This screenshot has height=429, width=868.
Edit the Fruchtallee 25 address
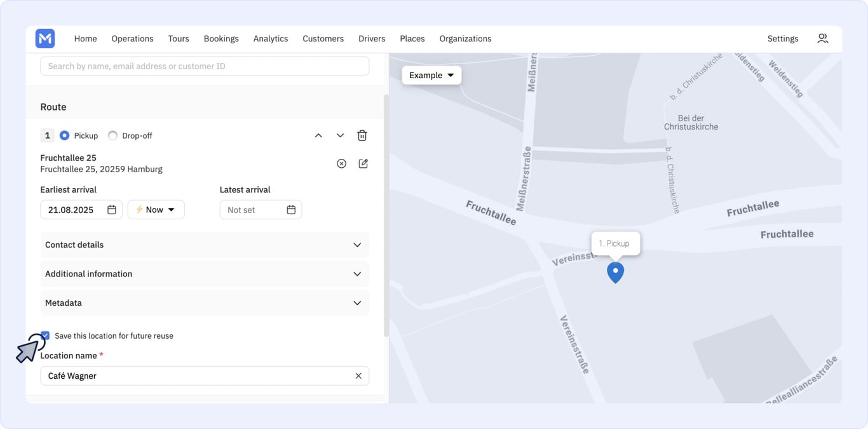(x=363, y=163)
